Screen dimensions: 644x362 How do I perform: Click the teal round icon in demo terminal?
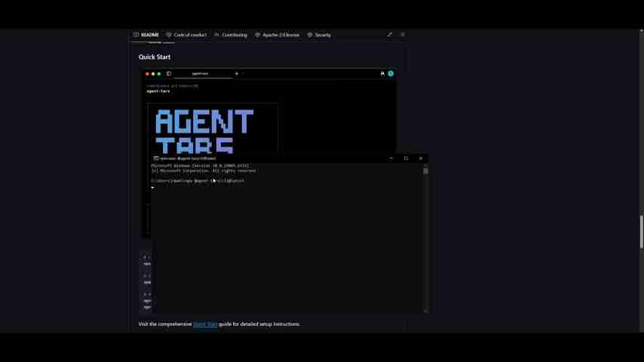[391, 74]
